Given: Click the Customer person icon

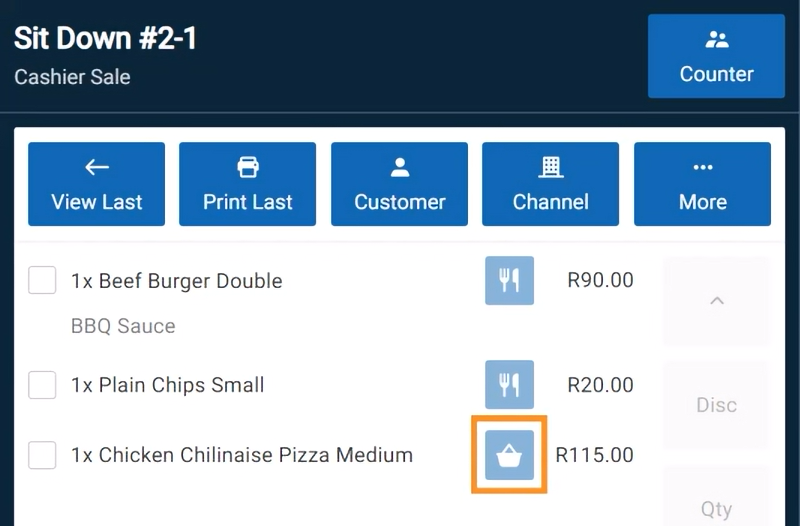Looking at the screenshot, I should click(x=399, y=167).
